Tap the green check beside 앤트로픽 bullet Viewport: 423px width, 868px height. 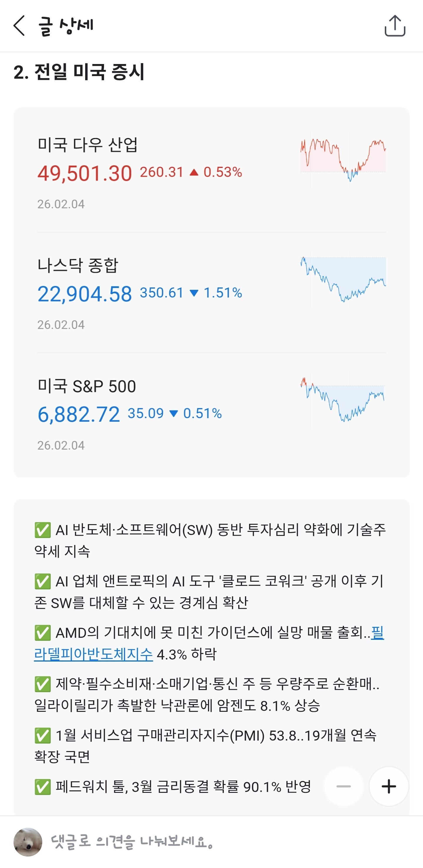pyautogui.click(x=43, y=582)
